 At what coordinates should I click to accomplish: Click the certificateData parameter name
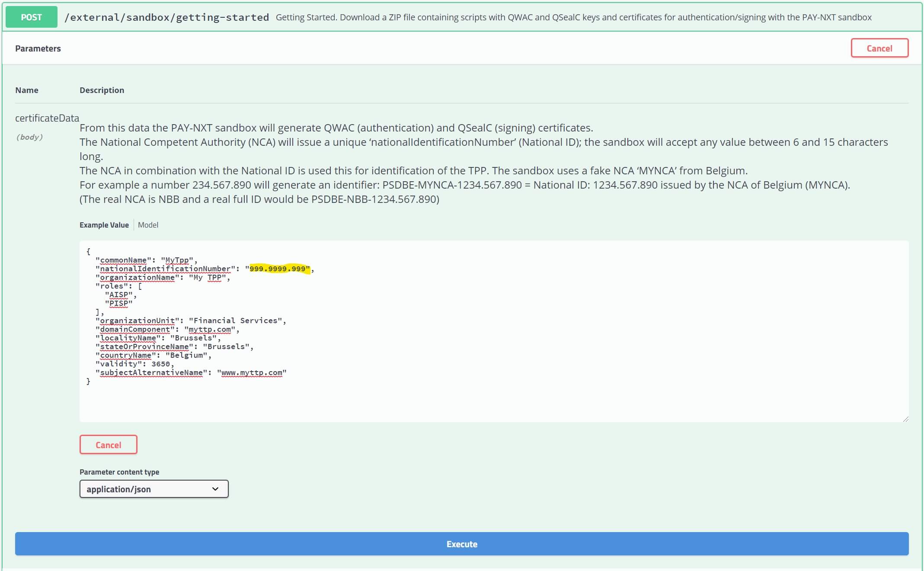(47, 118)
